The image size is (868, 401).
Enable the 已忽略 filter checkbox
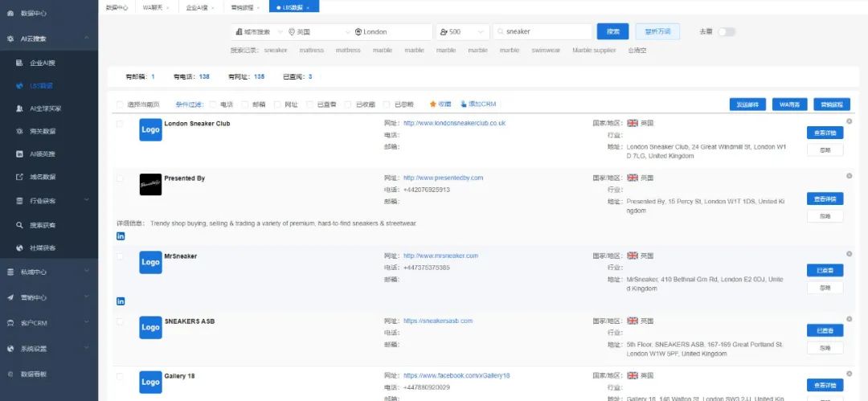387,104
